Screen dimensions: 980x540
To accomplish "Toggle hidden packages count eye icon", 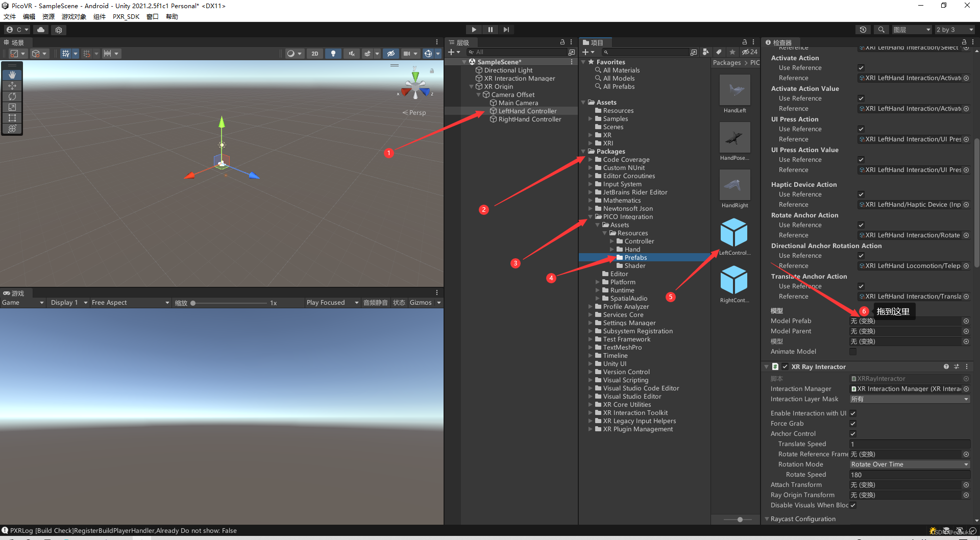I will [x=750, y=52].
